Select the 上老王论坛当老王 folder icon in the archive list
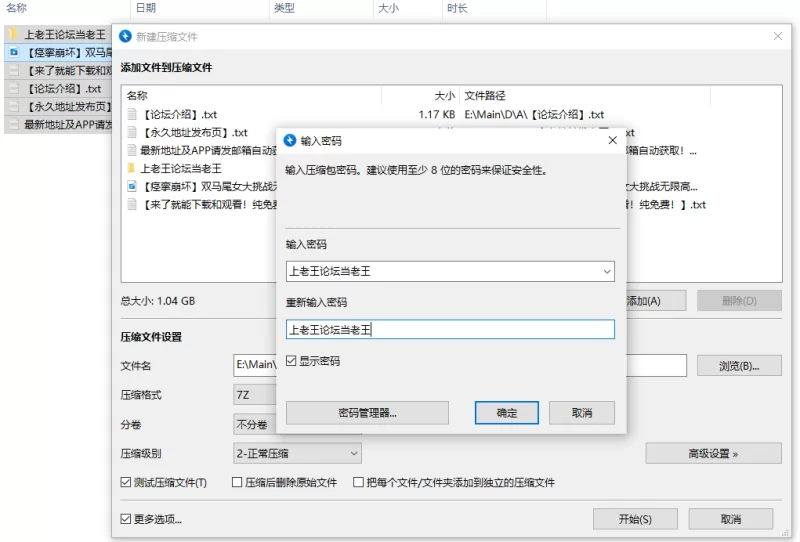 [x=132, y=168]
